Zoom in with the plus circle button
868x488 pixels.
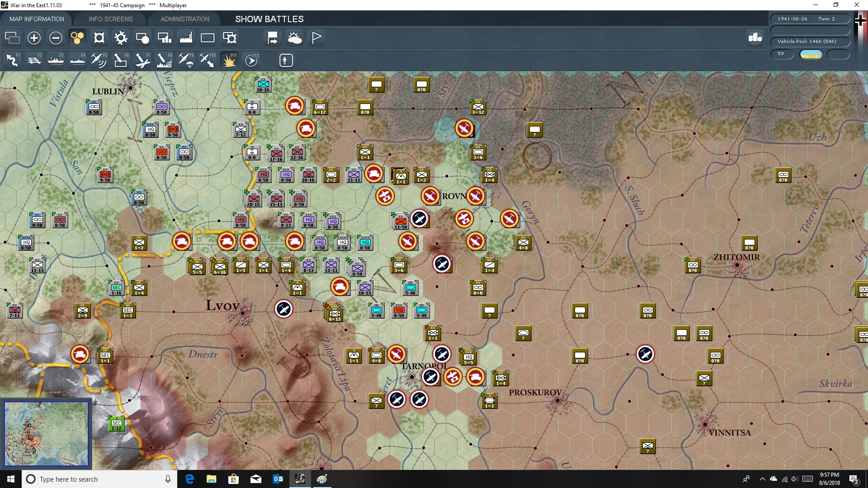pos(34,38)
